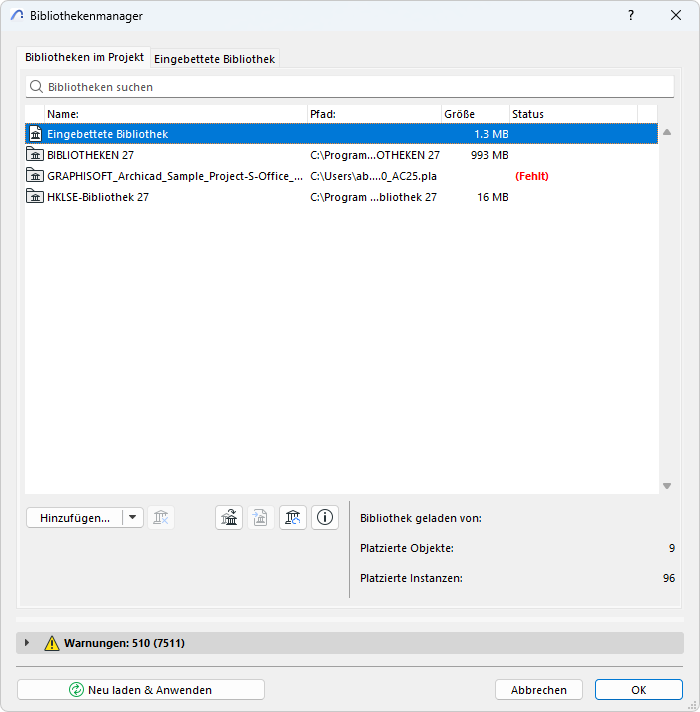Click the Bibliotheken suchen search field

(350, 87)
